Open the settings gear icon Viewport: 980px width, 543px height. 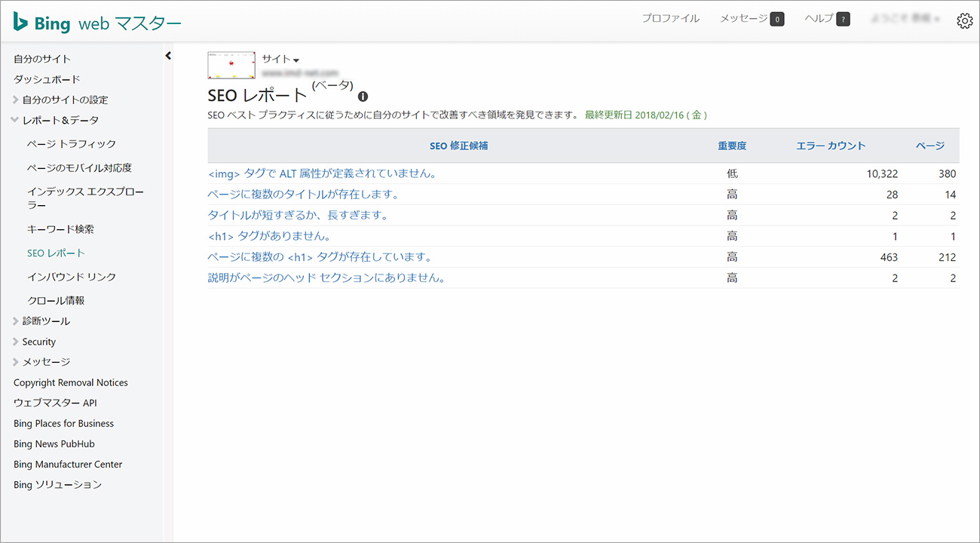(x=964, y=21)
